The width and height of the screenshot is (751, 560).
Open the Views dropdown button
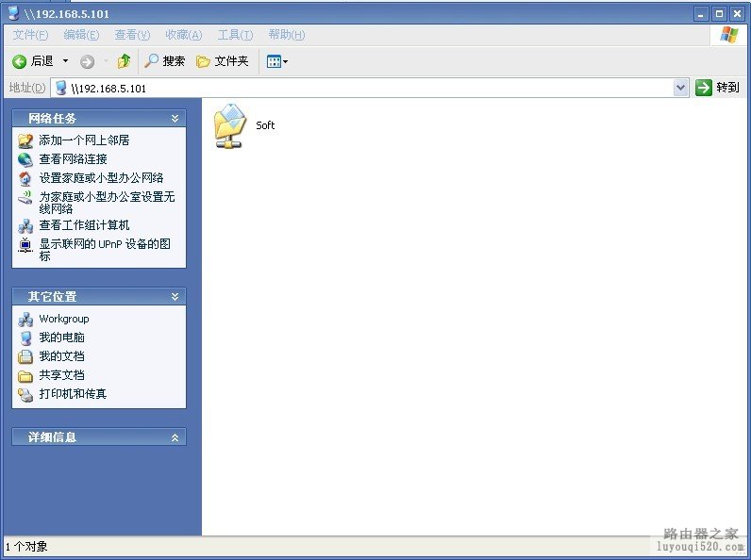(277, 61)
